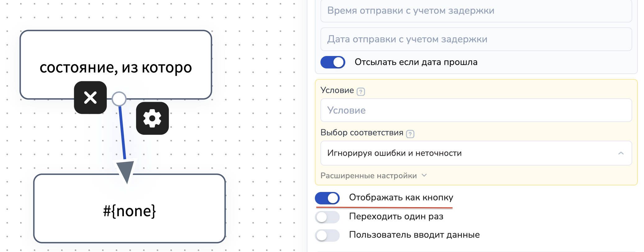Viewport: 644px width, 252px height.
Task: Focus the Время отправки с учетом задержки field
Action: coord(476,11)
